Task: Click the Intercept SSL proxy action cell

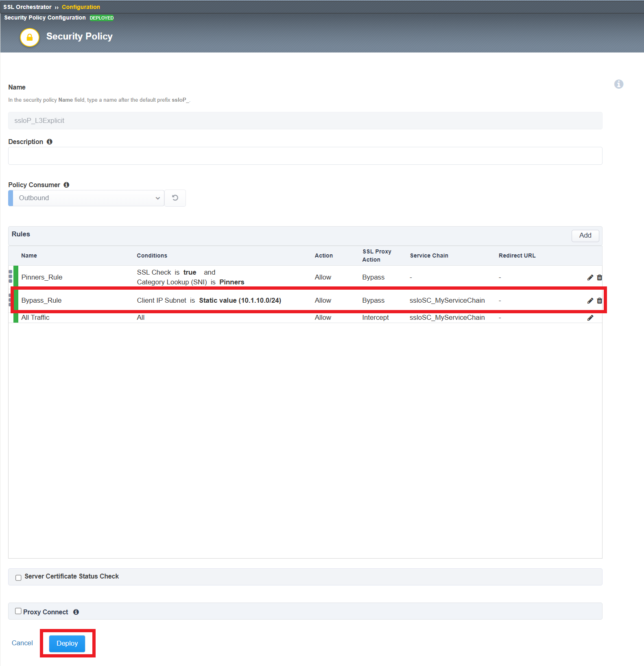Action: tap(375, 317)
